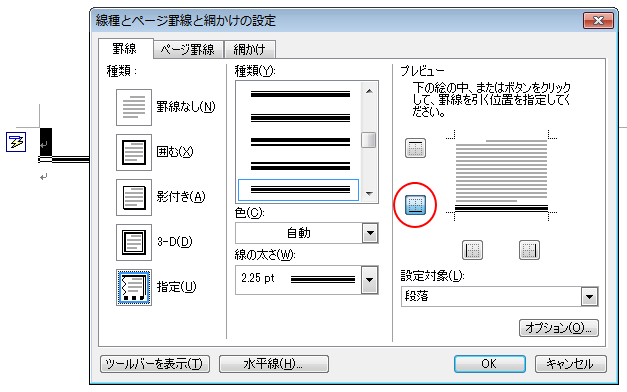This screenshot has height=392, width=627.
Task: Pick the 影付き(A) shadow border icon
Action: click(x=134, y=197)
